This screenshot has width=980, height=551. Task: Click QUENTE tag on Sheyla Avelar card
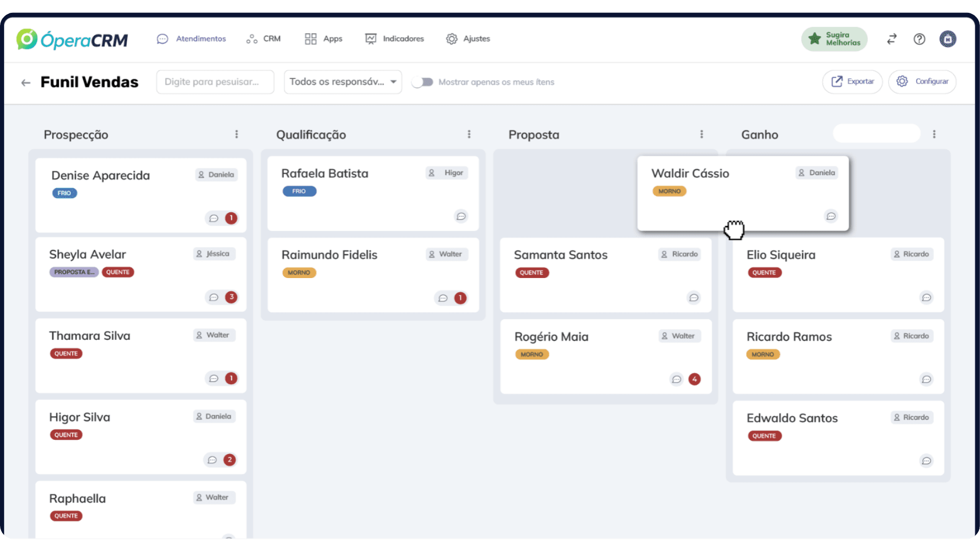[x=118, y=272]
